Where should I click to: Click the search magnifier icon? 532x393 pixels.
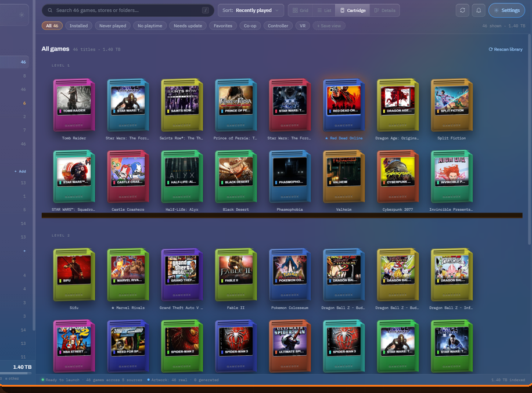(50, 10)
